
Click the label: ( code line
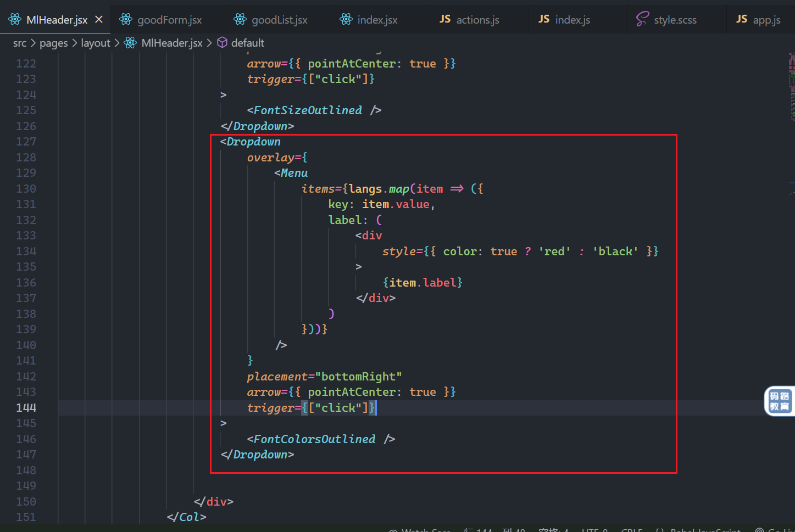point(355,220)
